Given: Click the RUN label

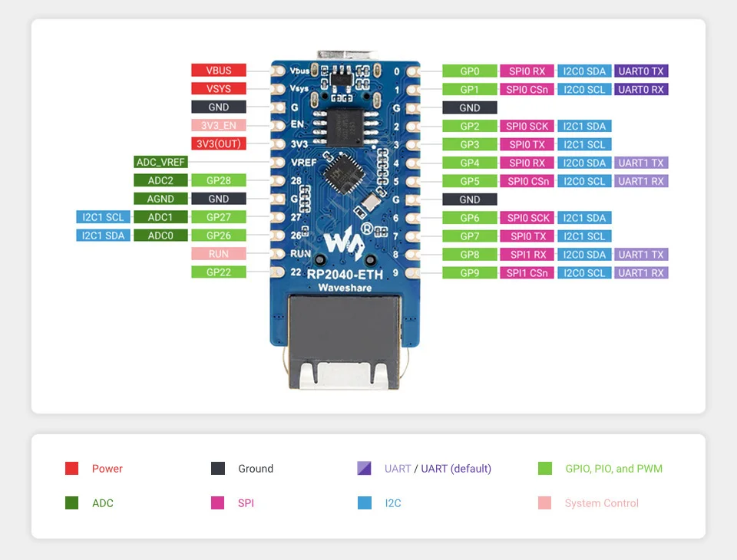Looking at the screenshot, I should click(219, 254).
